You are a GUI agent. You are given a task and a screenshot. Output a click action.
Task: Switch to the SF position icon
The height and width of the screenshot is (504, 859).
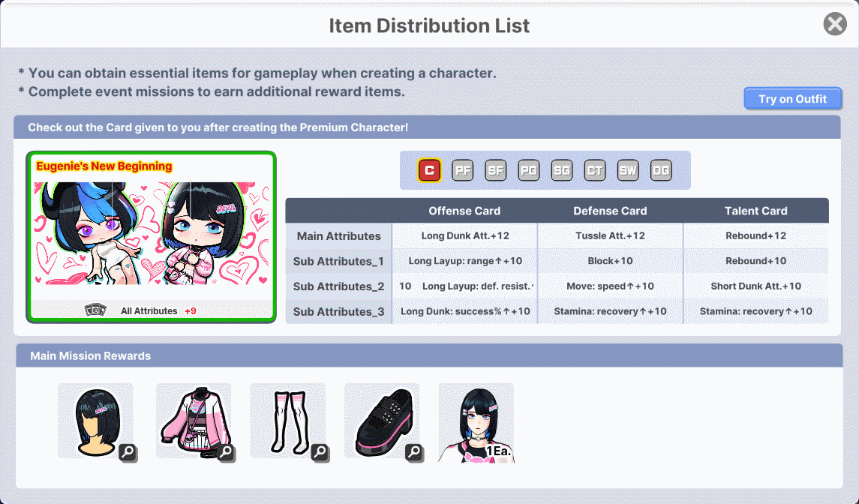pyautogui.click(x=496, y=170)
